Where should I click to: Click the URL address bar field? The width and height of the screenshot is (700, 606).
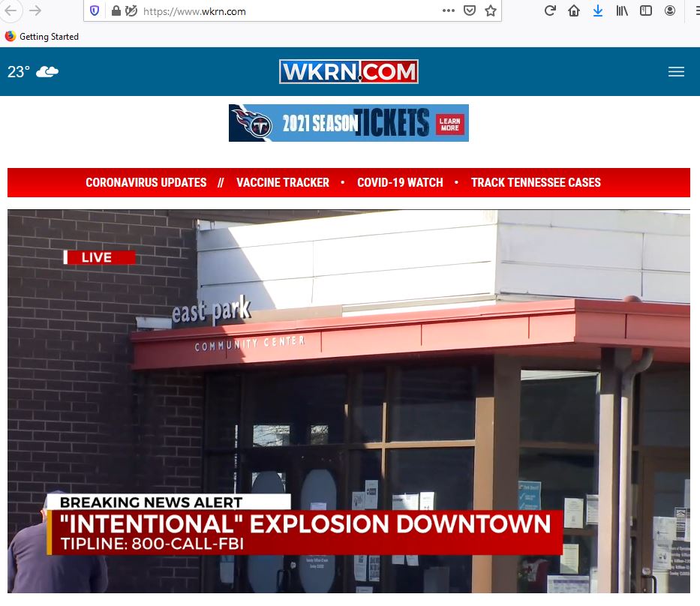[285, 11]
